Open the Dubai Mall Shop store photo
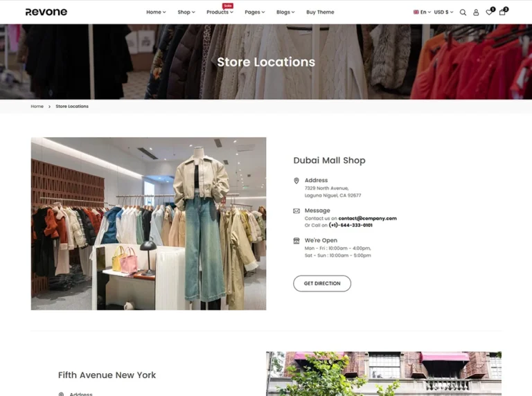This screenshot has height=396, width=532. click(149, 224)
